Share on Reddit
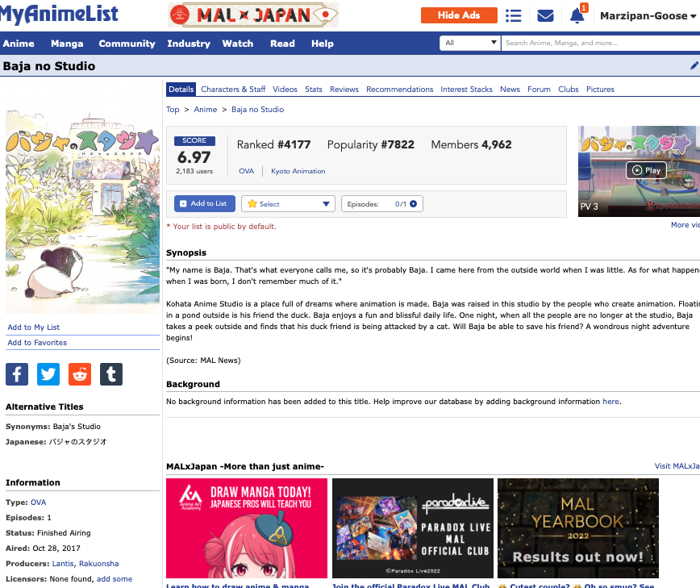This screenshot has height=588, width=700. tap(80, 373)
